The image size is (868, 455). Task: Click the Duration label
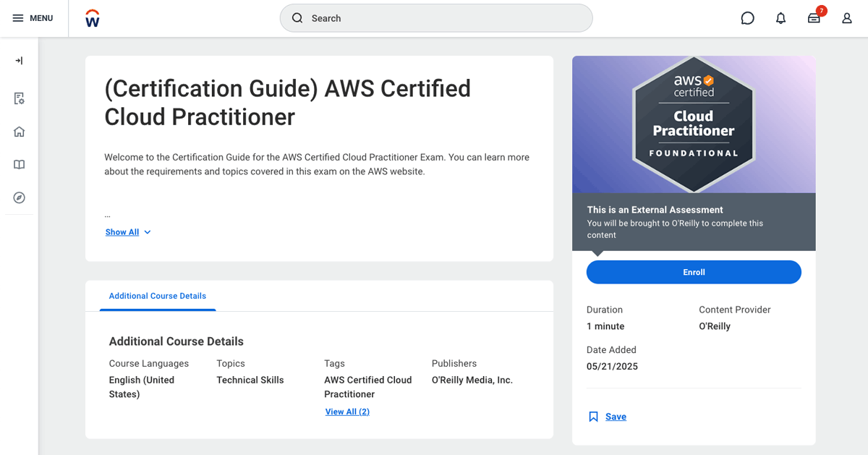[x=605, y=310]
